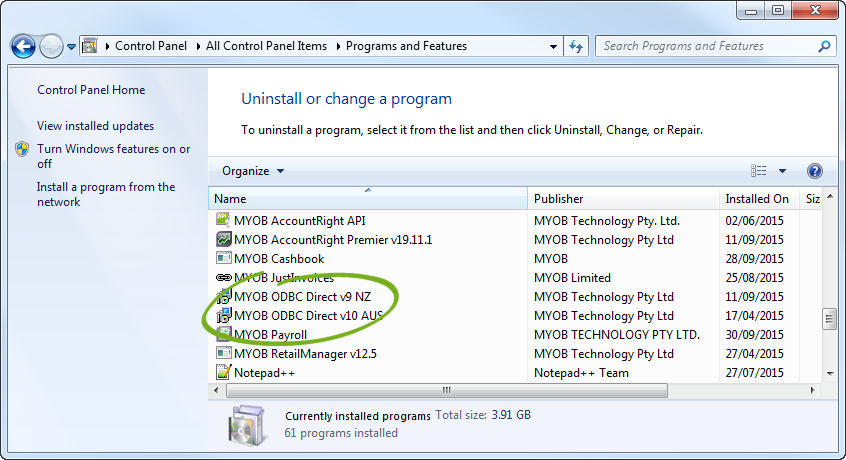Viewport: 846px width, 460px height.
Task: Select the MYOB Payroll entry
Action: (x=270, y=334)
